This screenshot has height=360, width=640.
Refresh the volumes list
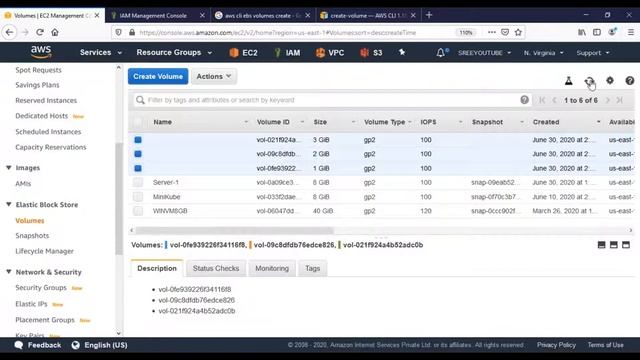589,81
